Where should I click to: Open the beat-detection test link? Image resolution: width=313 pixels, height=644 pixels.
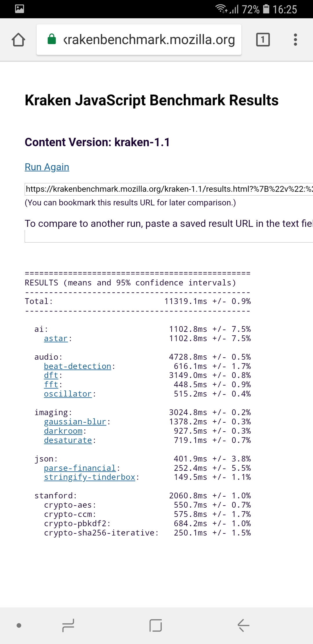tap(78, 366)
